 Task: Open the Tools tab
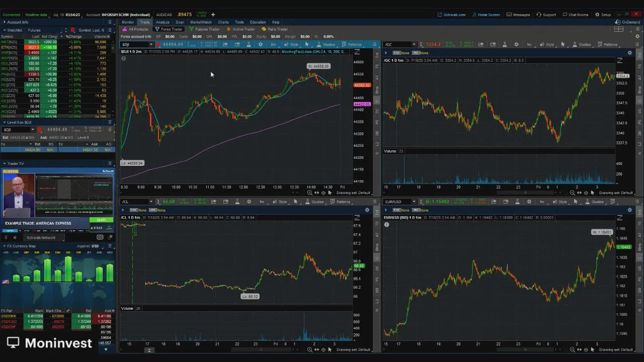point(239,22)
